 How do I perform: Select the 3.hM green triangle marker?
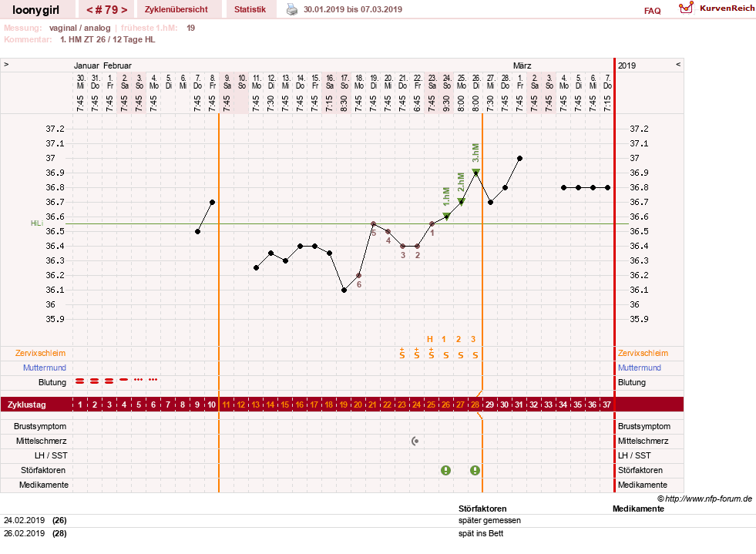click(x=476, y=172)
